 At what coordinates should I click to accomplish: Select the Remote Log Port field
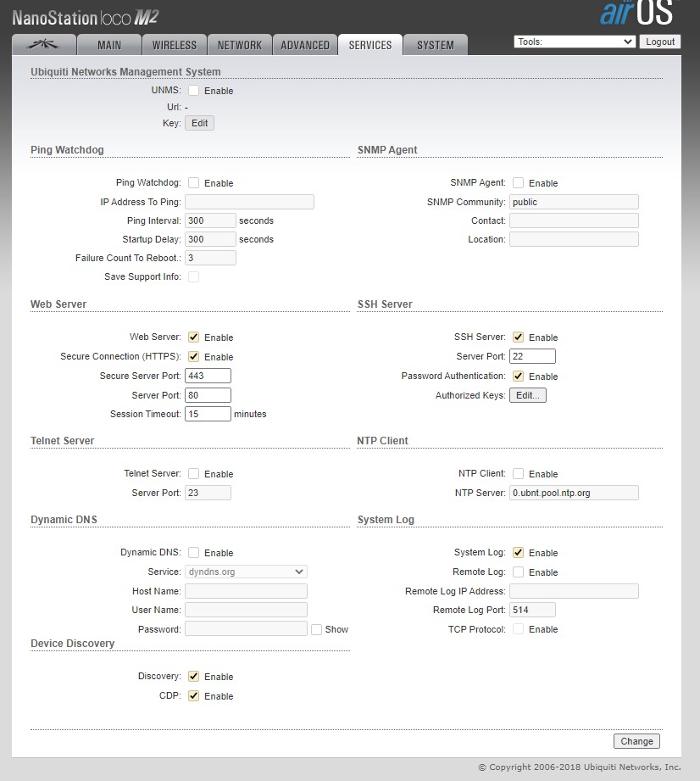click(x=532, y=610)
